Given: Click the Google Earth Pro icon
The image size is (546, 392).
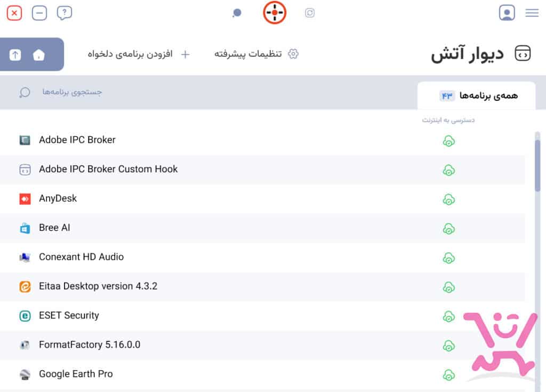Looking at the screenshot, I should (x=25, y=374).
